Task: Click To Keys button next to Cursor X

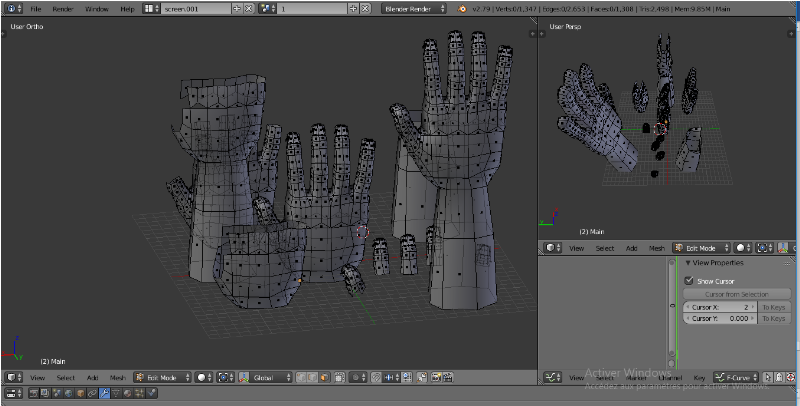Action: (x=774, y=307)
